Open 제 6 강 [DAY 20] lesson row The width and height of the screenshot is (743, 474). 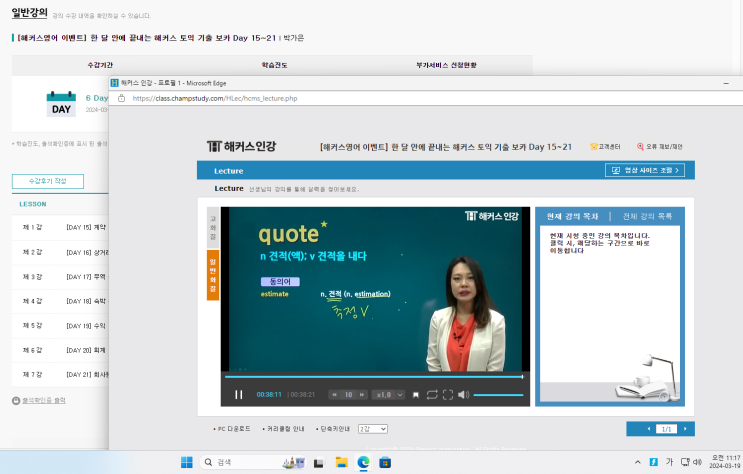coord(60,350)
